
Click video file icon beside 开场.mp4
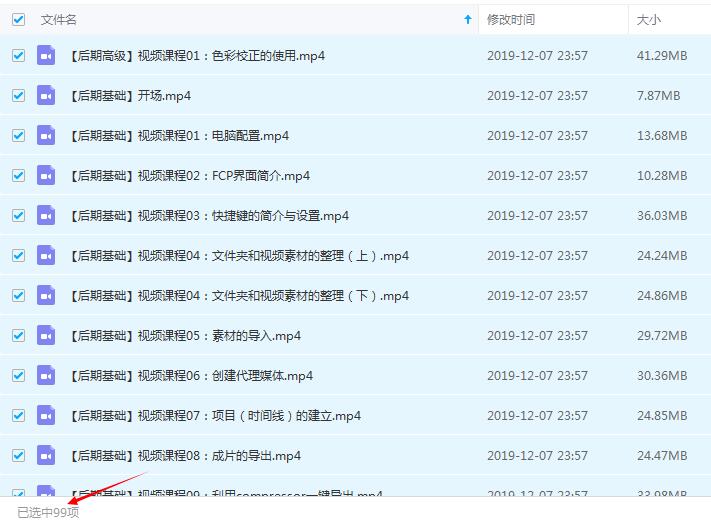(46, 96)
